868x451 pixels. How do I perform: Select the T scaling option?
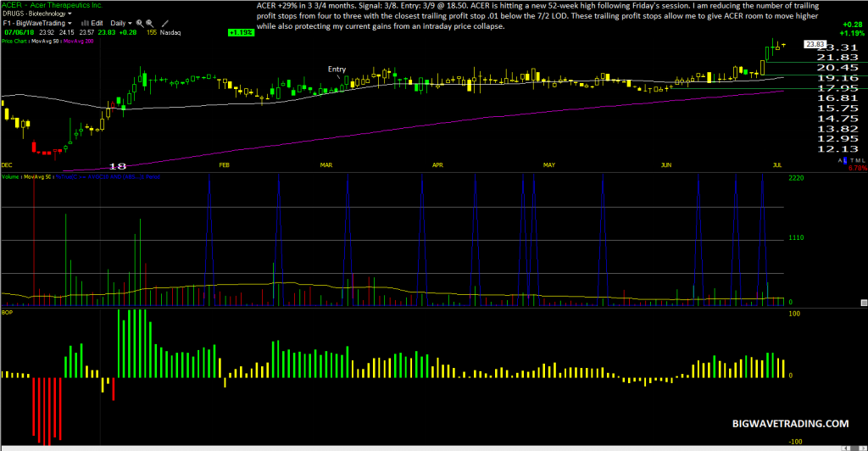coord(852,160)
